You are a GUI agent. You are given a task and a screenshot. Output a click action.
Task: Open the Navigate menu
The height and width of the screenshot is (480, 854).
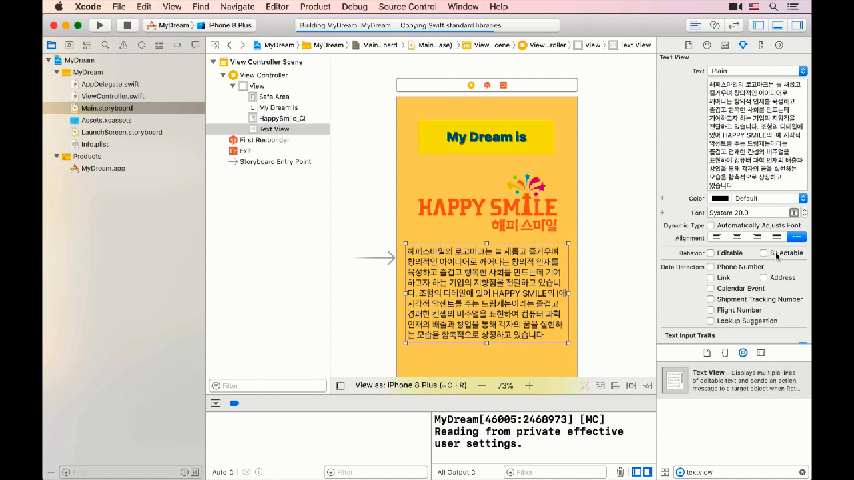[x=237, y=7]
